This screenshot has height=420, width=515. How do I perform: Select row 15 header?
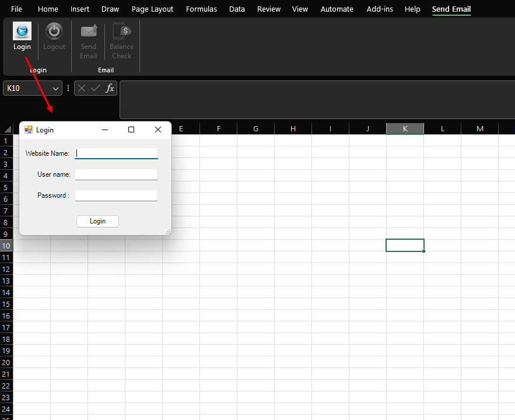[6, 304]
